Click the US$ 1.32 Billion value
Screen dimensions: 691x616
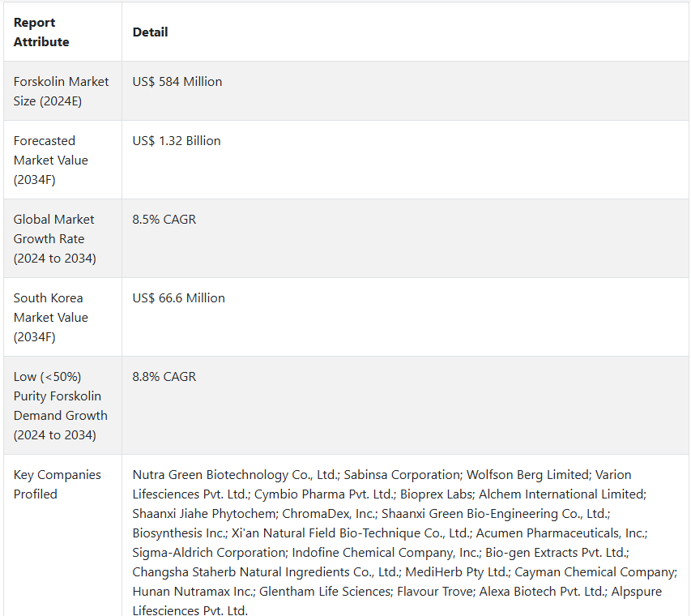tap(177, 141)
